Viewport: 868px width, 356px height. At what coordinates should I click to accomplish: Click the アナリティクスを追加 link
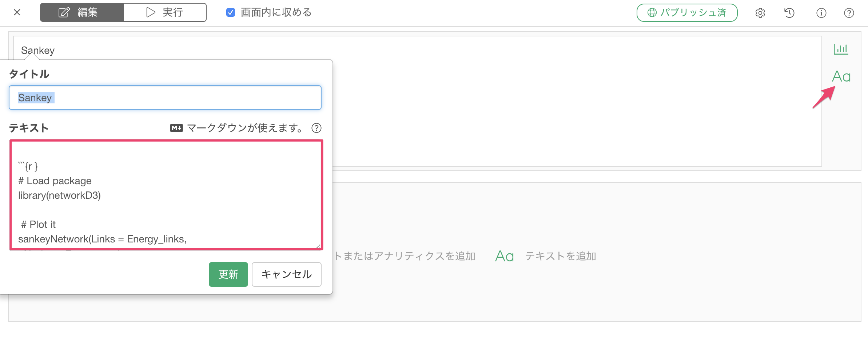click(405, 256)
